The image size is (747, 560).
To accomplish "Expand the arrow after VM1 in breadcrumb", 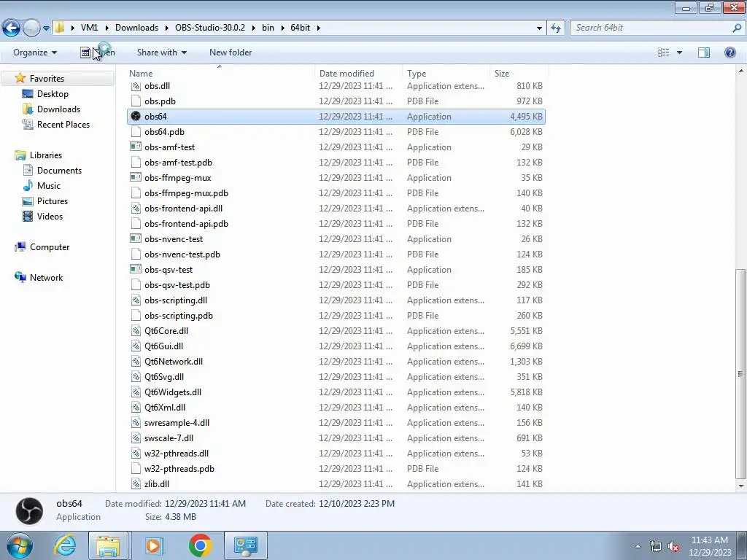I will pyautogui.click(x=107, y=28).
